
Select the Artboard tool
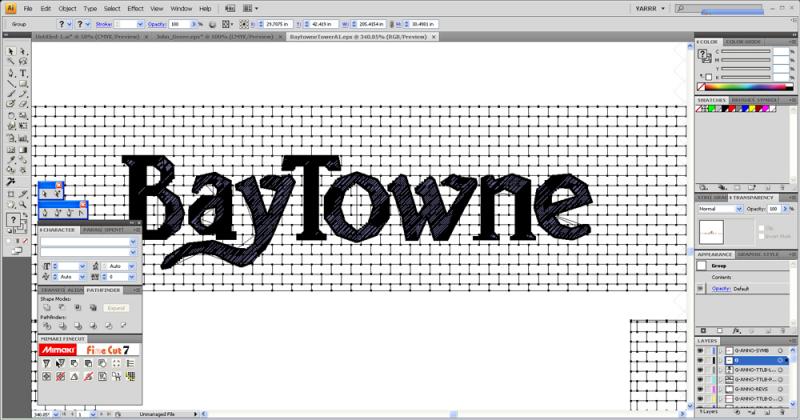11,194
